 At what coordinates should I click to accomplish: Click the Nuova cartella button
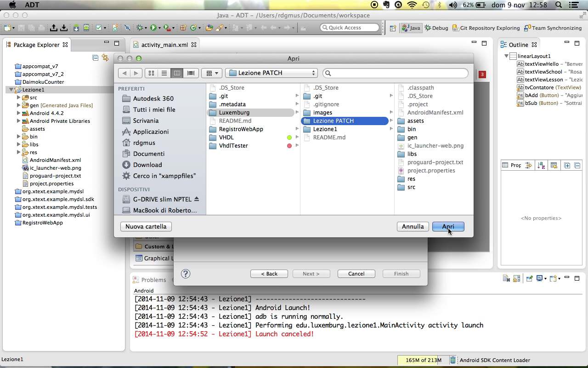(146, 226)
